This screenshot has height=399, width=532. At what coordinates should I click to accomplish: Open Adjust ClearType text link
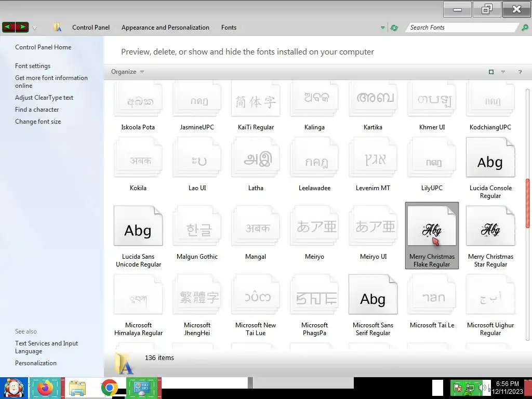(x=44, y=98)
